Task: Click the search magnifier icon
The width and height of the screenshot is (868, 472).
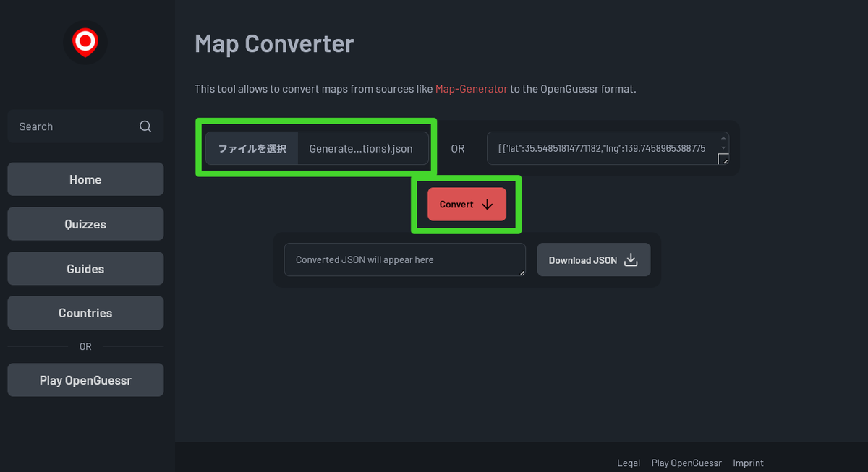Action: 145,126
